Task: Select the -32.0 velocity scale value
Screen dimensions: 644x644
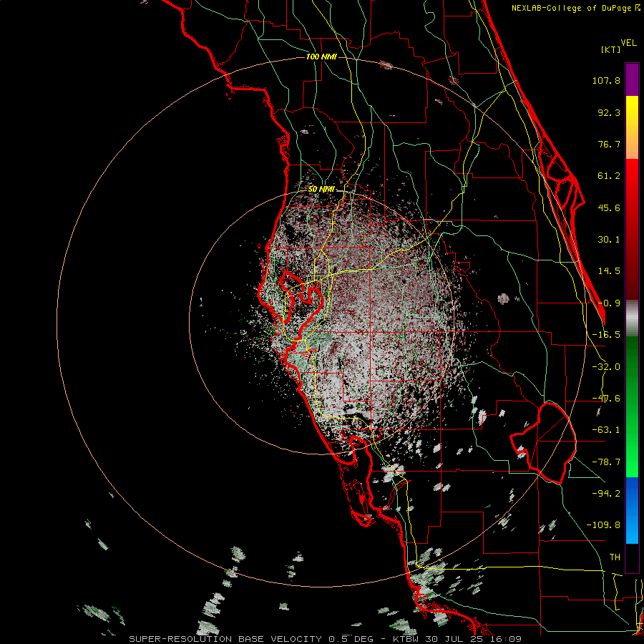Action: click(x=606, y=367)
